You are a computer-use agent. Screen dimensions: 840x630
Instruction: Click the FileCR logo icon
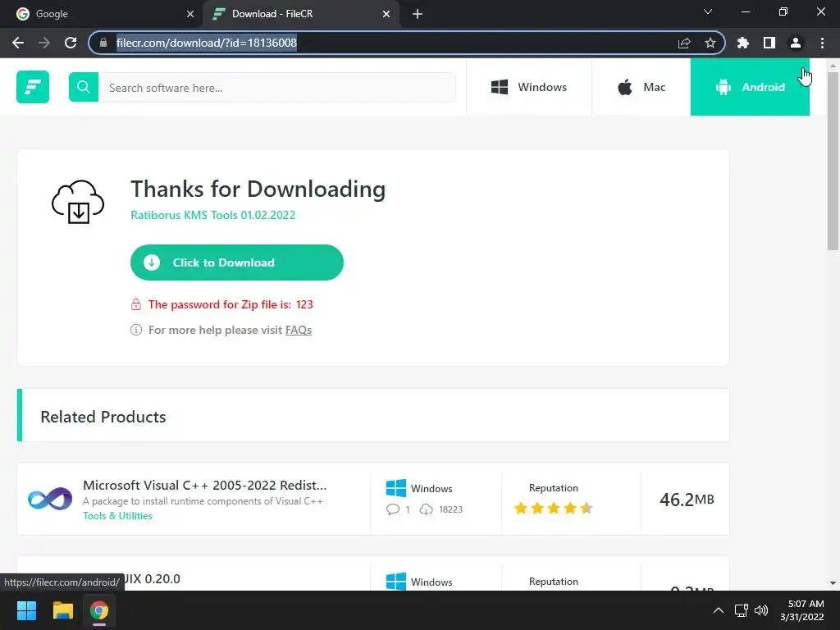(33, 87)
